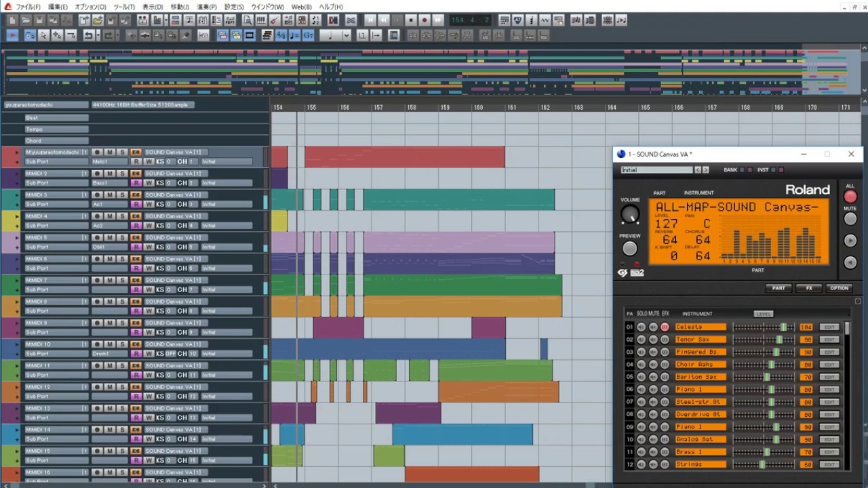
Task: Click previous preset arrow in SOUND Canvas
Action: (x=698, y=170)
